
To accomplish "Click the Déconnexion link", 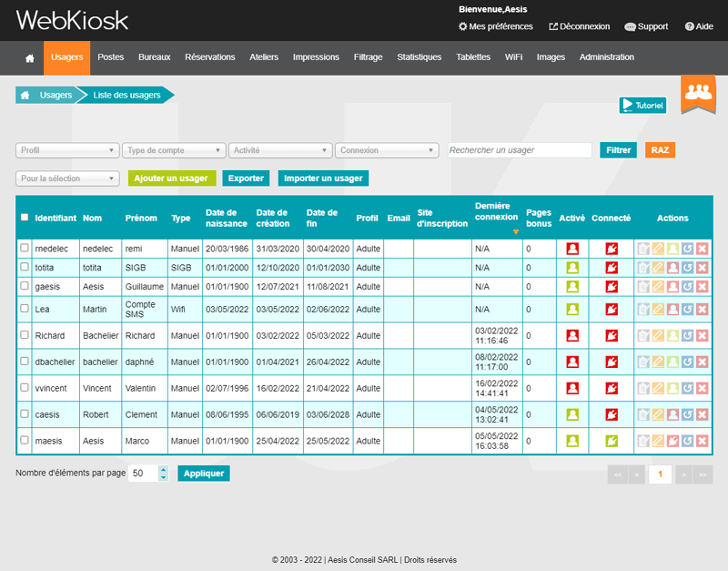I will (x=580, y=26).
